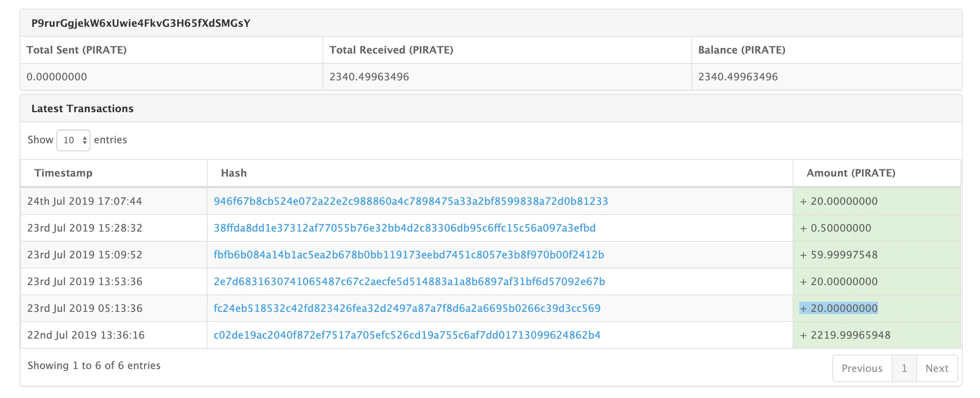The width and height of the screenshot is (980, 398).
Task: Open transaction hash starting with fc24eb51
Action: pyautogui.click(x=407, y=308)
